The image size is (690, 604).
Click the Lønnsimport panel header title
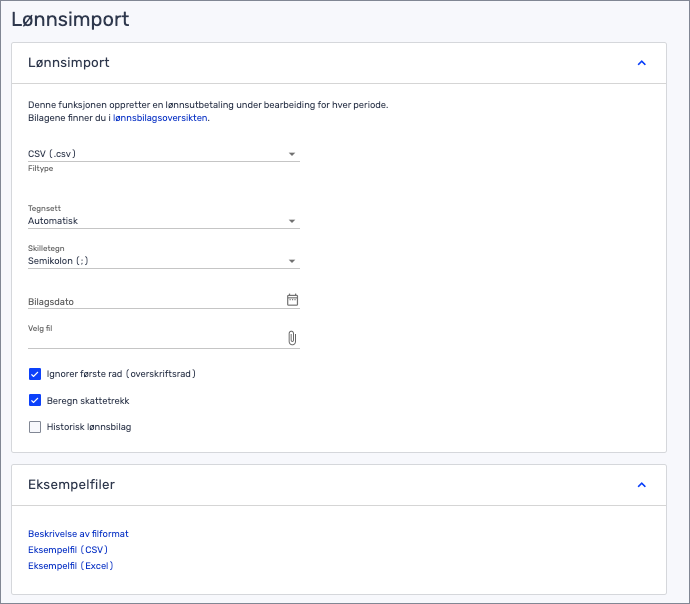[x=69, y=63]
